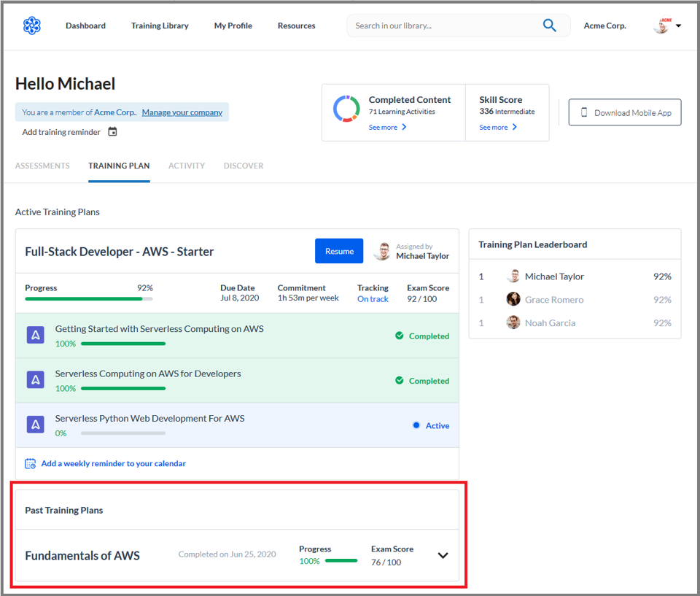Switch to the Assessments tab
The image size is (700, 596).
click(x=42, y=166)
